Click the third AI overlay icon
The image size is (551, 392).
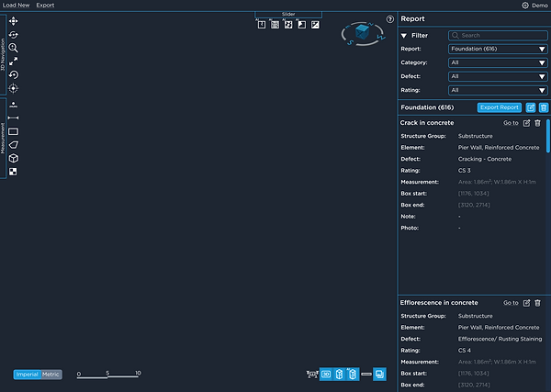pos(288,25)
